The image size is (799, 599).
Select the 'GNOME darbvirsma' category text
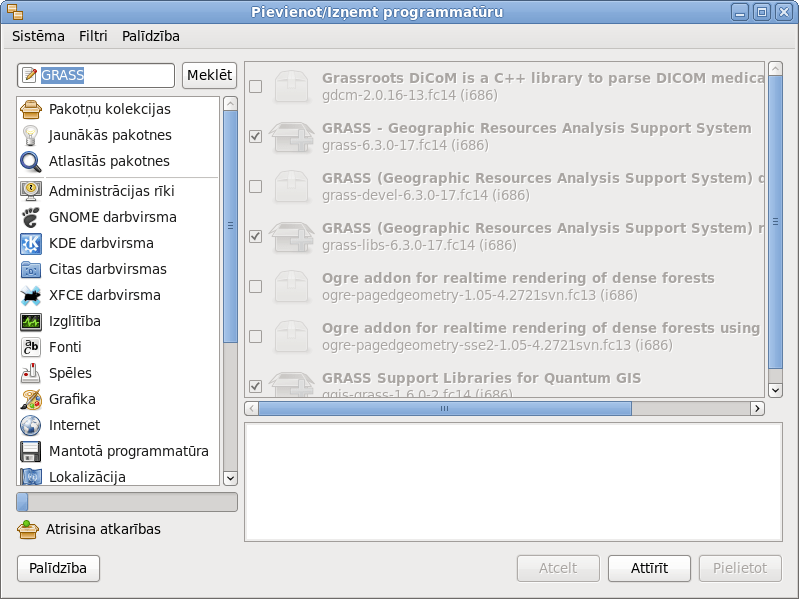click(113, 217)
